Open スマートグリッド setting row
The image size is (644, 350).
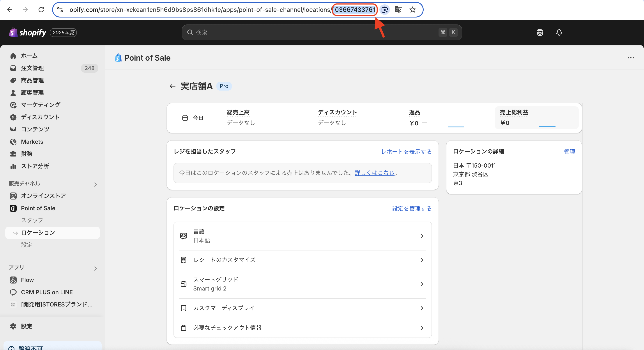tap(303, 284)
